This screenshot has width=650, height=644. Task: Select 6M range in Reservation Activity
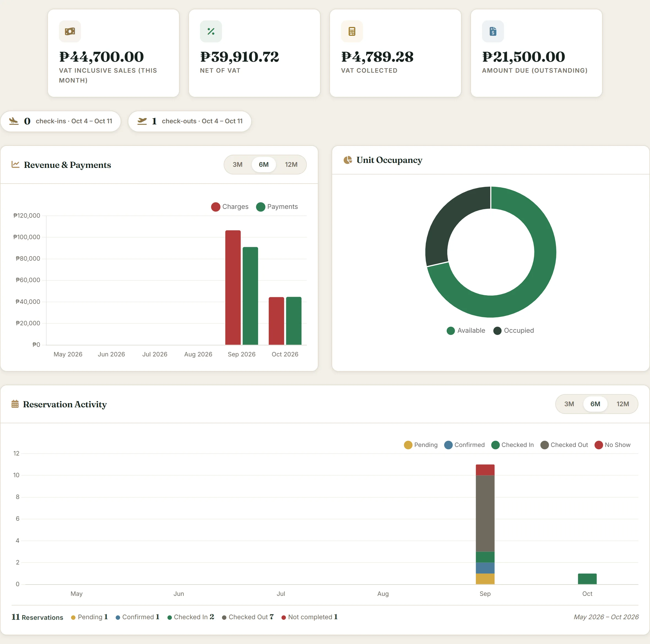tap(595, 404)
